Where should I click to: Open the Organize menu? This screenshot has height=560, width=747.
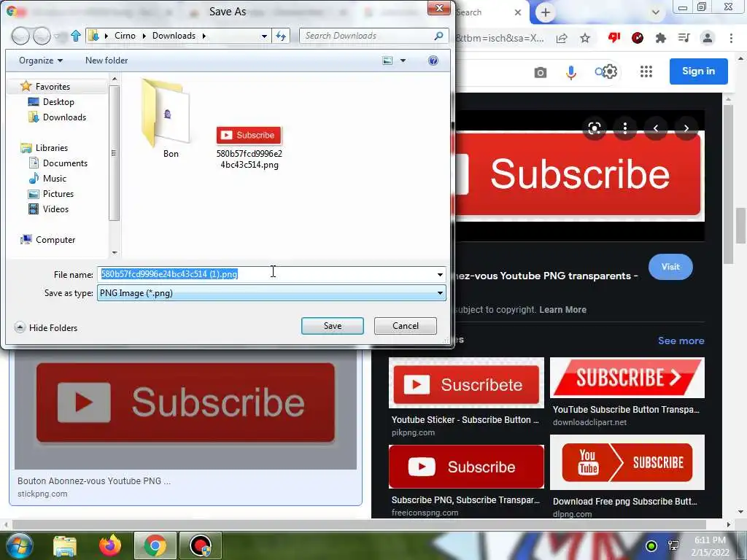tap(41, 61)
